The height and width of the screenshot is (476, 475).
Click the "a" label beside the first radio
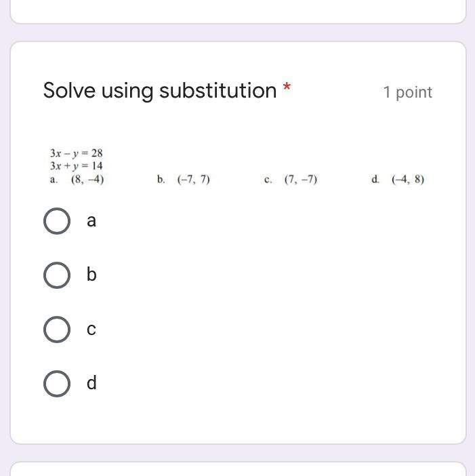coord(91,221)
